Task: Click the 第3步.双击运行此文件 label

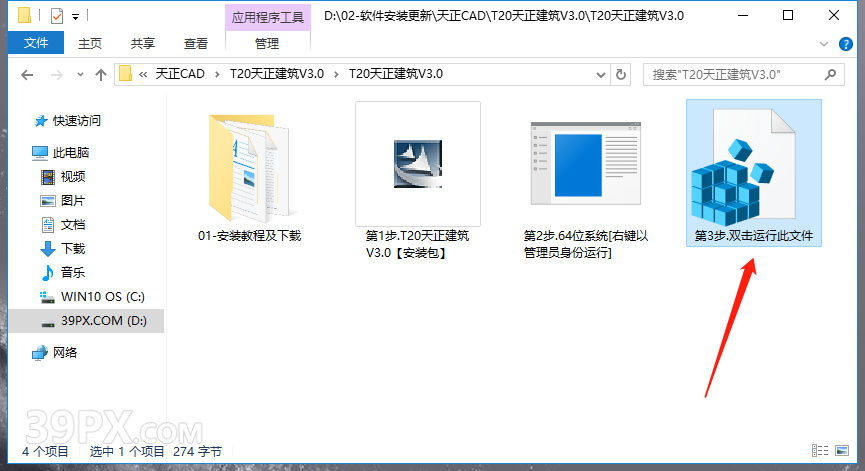Action: (x=754, y=236)
